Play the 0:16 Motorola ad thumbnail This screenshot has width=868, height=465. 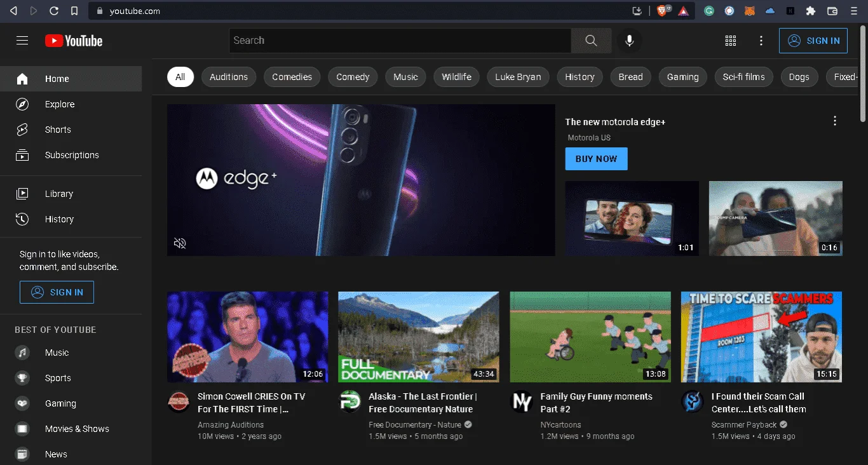(x=776, y=219)
